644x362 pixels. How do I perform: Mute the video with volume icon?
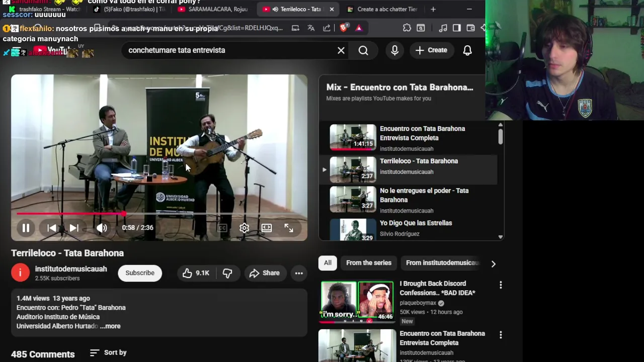coord(102,228)
